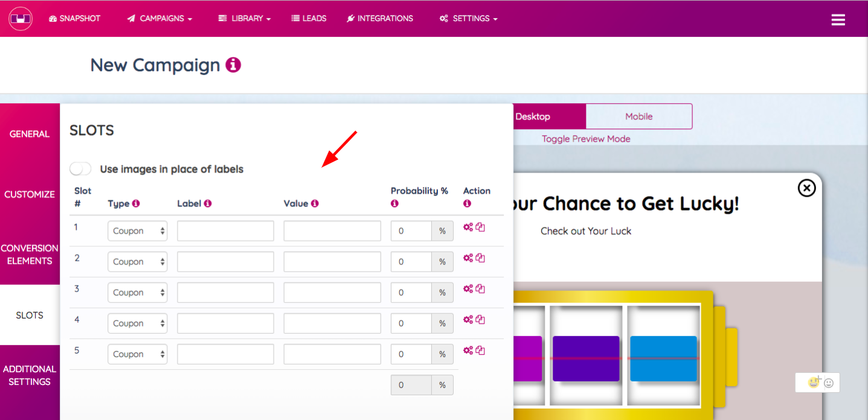Screen dimensions: 868x420
Task: Duplicate slot 5 with copy icon
Action: click(480, 351)
